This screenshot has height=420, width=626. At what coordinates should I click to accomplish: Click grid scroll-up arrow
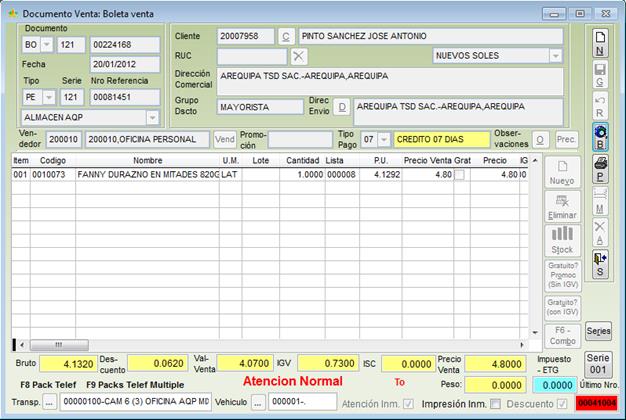tap(535, 160)
